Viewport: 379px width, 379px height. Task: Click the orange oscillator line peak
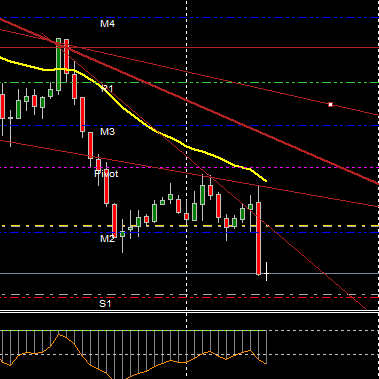(59, 334)
